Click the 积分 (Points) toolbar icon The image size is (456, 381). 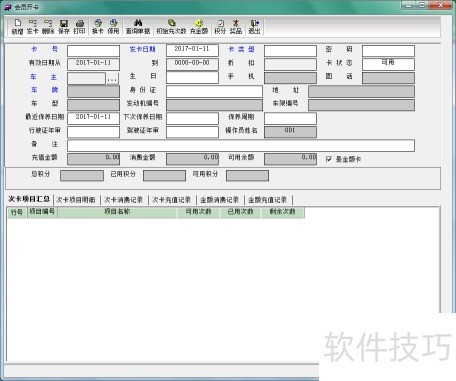coord(220,27)
